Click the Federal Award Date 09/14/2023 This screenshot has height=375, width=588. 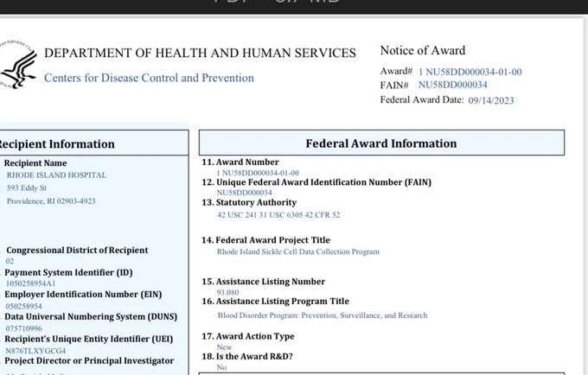[491, 100]
